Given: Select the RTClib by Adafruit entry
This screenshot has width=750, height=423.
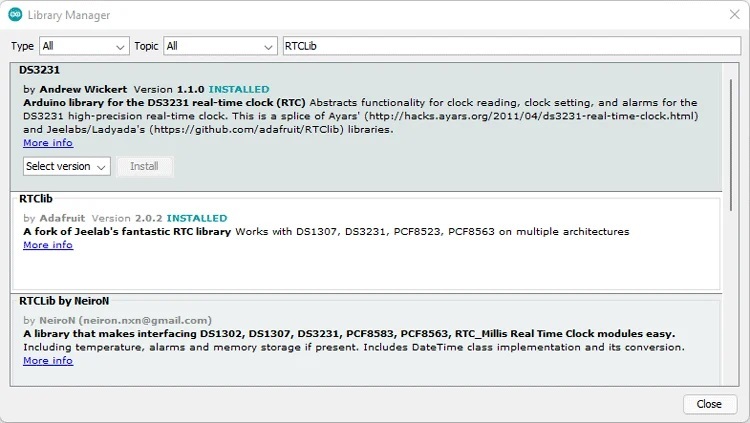Looking at the screenshot, I should point(366,243).
